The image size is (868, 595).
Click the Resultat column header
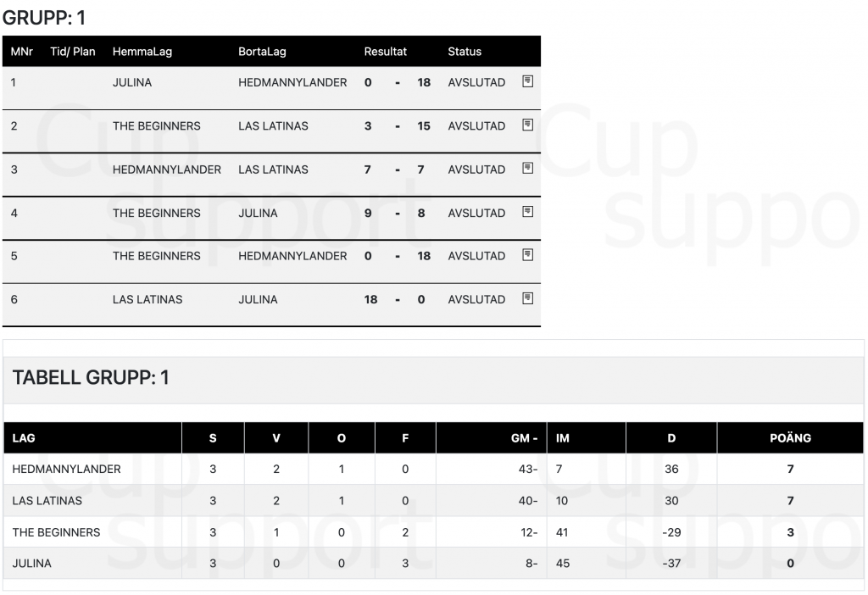386,52
